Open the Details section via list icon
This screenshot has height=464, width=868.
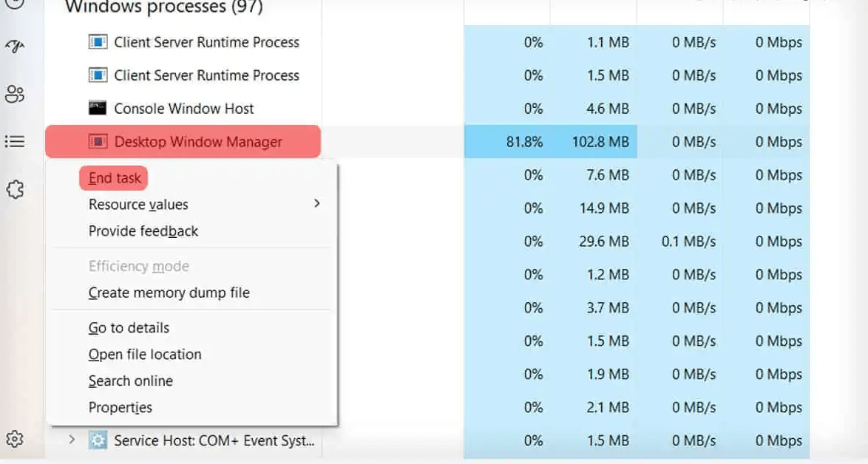point(14,141)
